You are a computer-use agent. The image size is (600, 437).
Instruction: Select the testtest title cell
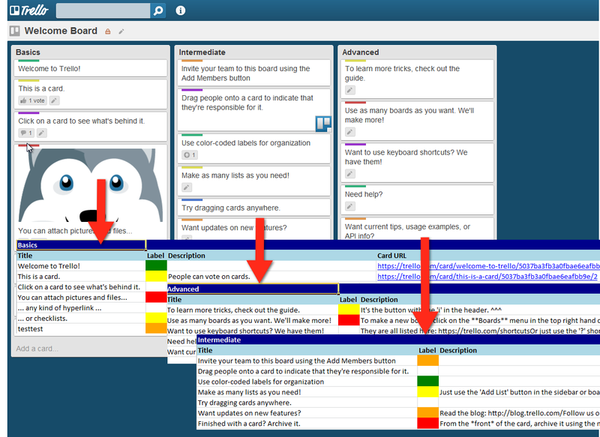(x=81, y=329)
